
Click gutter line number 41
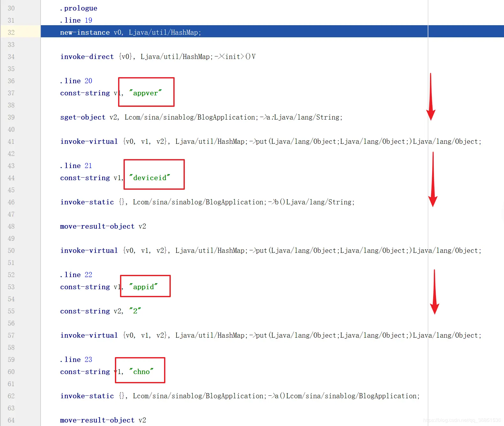tap(11, 141)
